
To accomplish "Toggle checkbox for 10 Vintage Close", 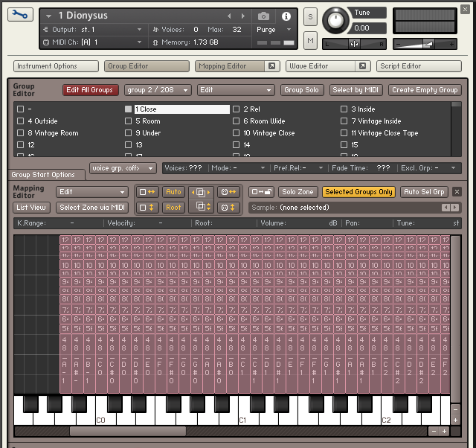I will click(x=236, y=132).
